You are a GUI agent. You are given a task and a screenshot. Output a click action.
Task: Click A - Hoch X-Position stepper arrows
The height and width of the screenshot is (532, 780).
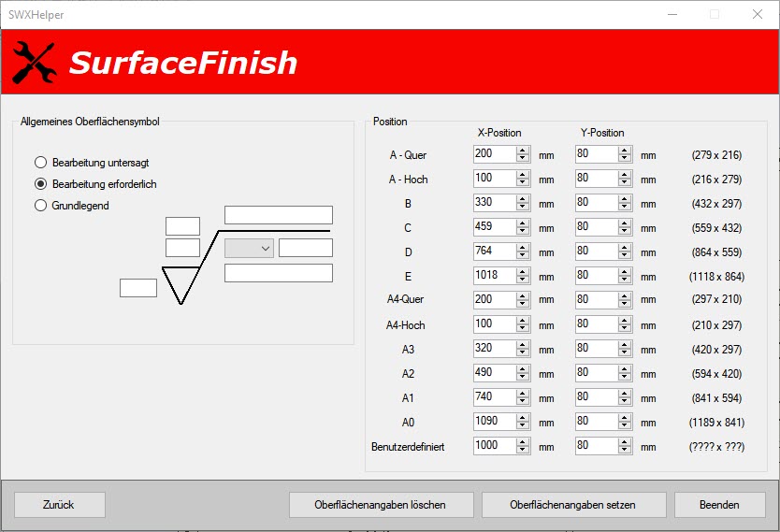(x=522, y=179)
